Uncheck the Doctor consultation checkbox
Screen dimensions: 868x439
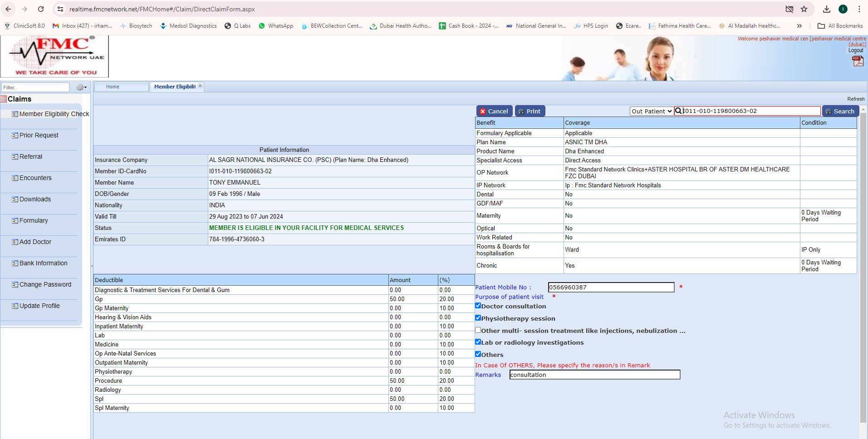click(x=478, y=306)
